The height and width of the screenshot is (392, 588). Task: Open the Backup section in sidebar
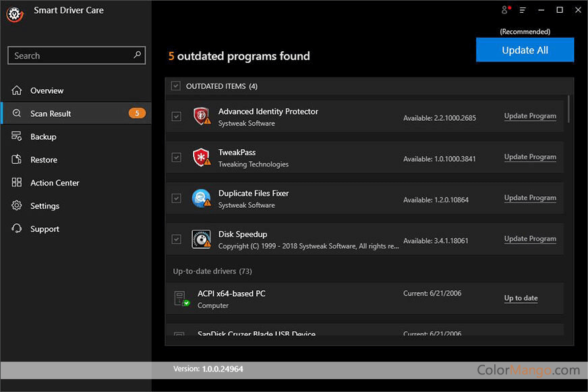click(43, 137)
